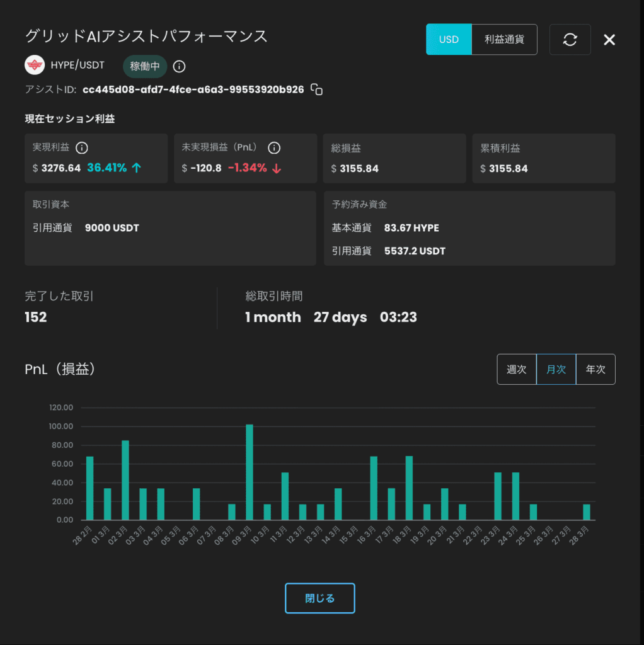Click the 現在セッション利益 section heading
This screenshot has width=644, height=645.
click(x=70, y=119)
